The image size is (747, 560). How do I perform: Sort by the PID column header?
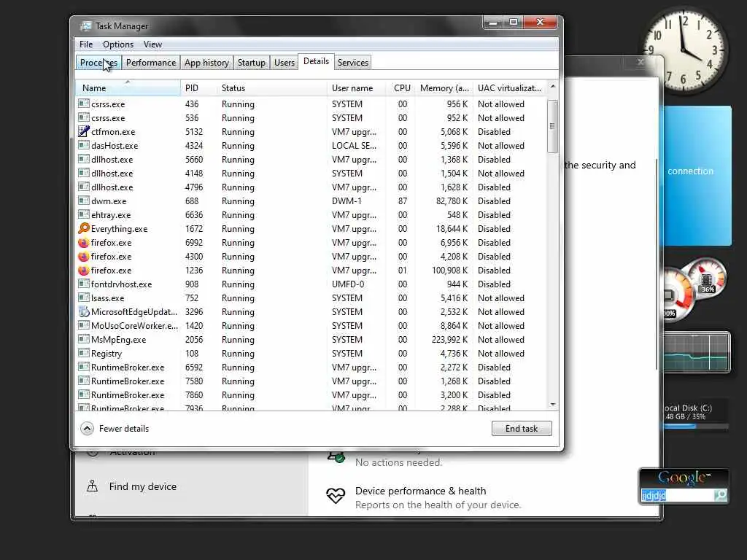pos(198,88)
